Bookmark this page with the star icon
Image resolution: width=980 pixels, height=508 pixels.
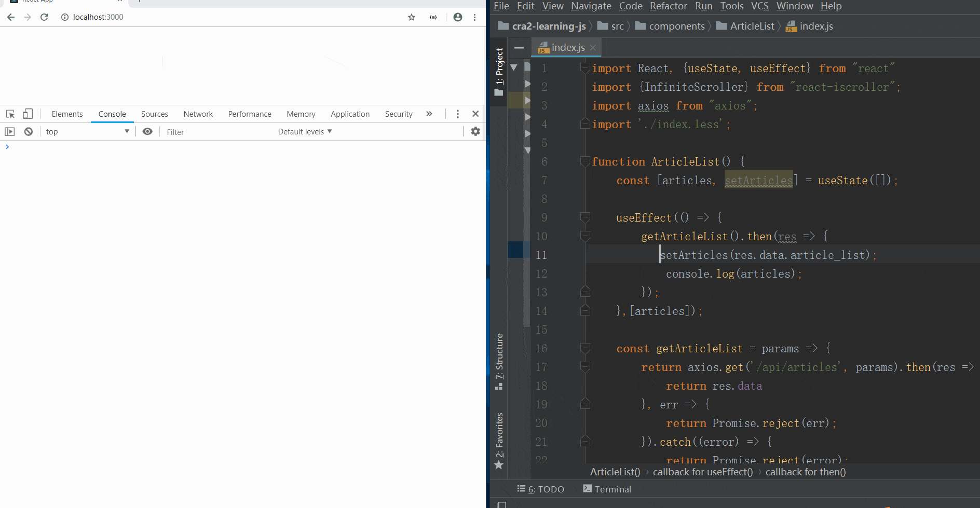(x=412, y=17)
